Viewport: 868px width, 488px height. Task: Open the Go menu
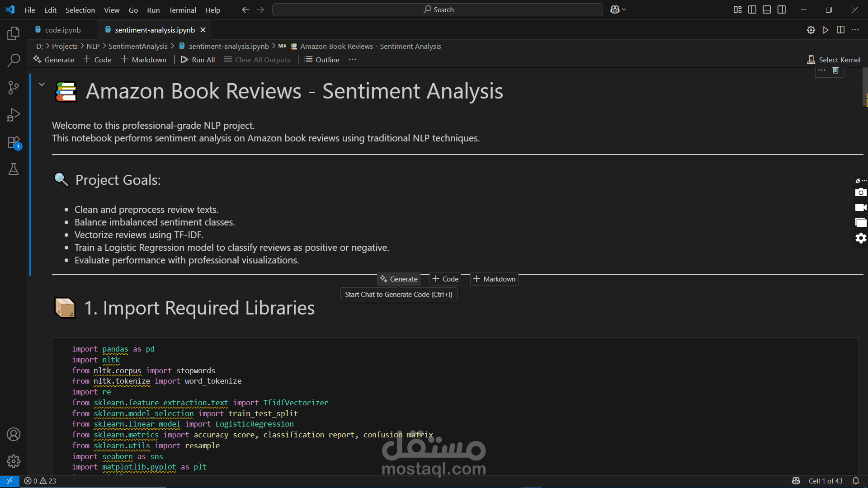133,10
